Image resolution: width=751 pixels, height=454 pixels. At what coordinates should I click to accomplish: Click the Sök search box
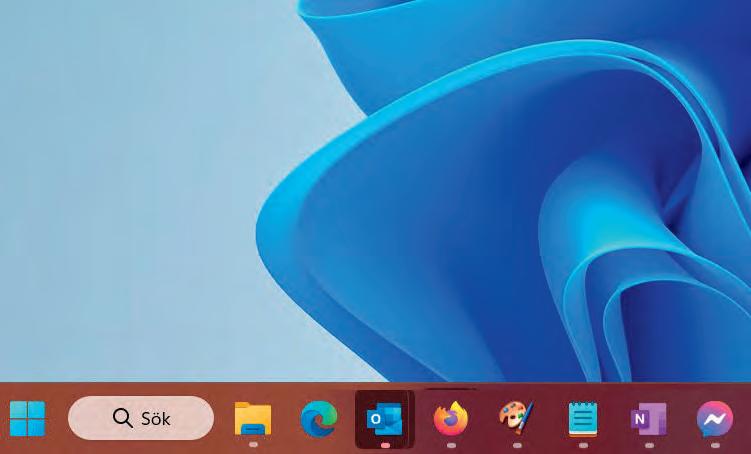141,418
